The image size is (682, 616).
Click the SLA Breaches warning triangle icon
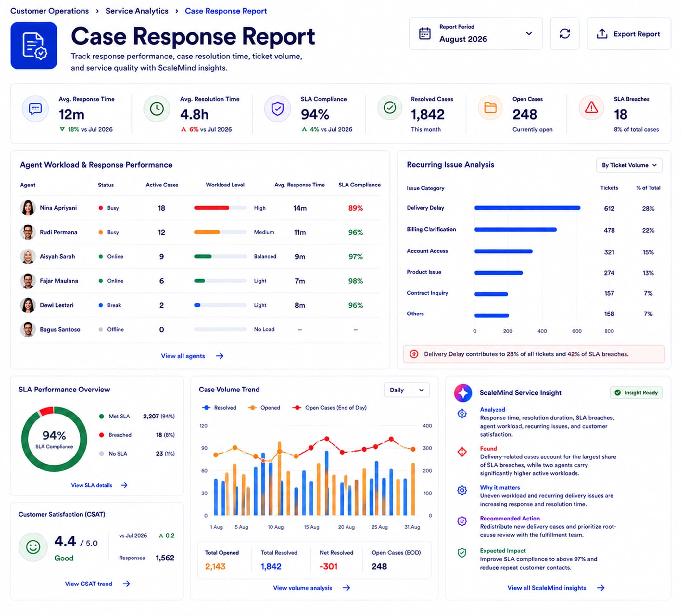click(591, 108)
